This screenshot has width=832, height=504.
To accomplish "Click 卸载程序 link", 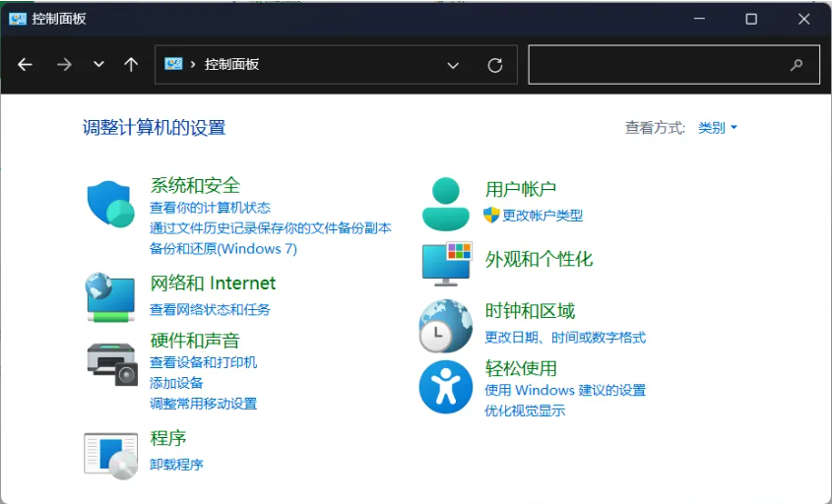I will tap(176, 465).
